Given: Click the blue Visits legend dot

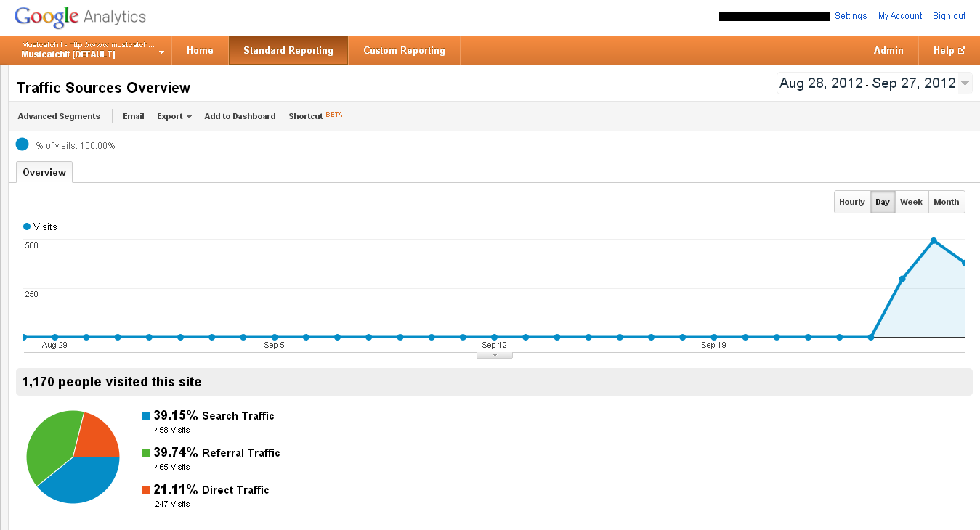Looking at the screenshot, I should click(x=27, y=227).
